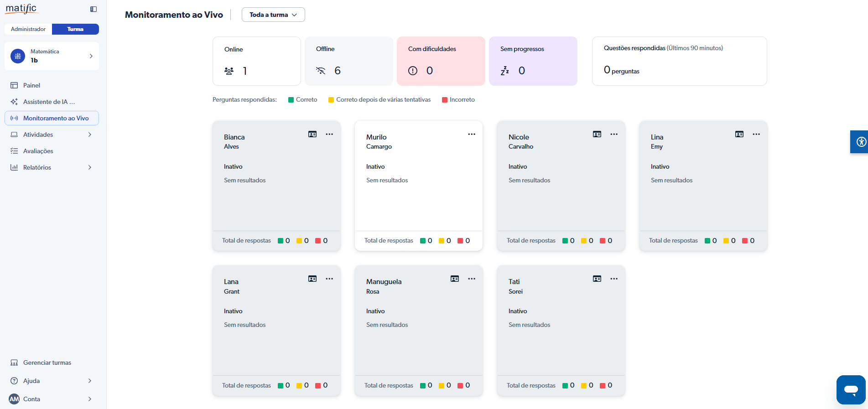Open the Matemática 1b class selector

pos(52,56)
